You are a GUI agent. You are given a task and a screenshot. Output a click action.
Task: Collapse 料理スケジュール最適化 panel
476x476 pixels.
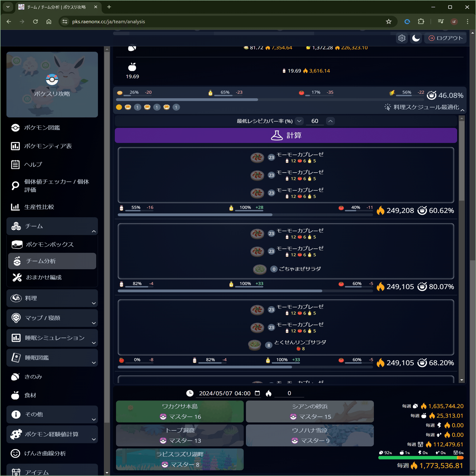pyautogui.click(x=463, y=110)
